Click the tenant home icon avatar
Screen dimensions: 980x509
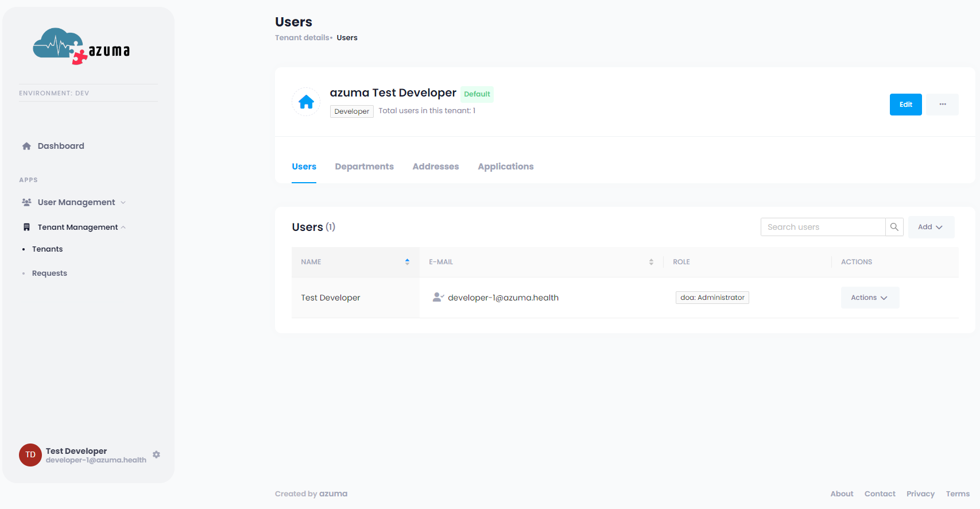pyautogui.click(x=306, y=102)
